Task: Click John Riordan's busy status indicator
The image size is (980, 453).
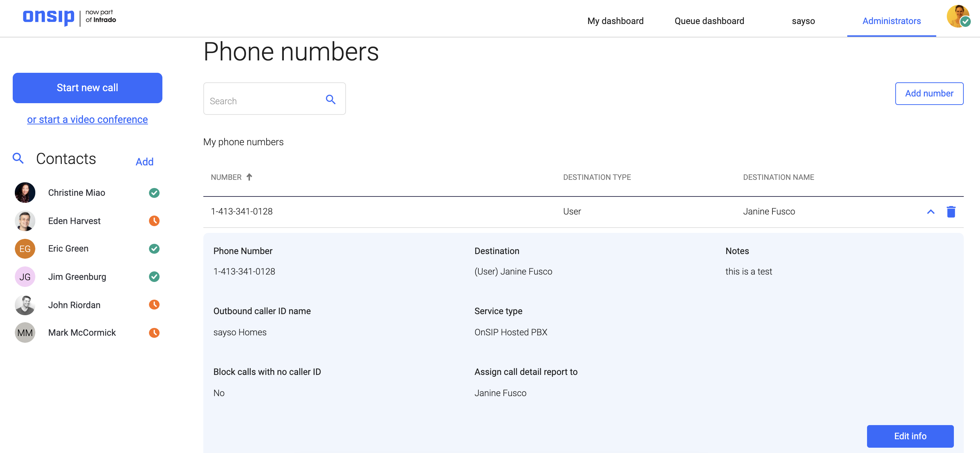Action: pos(154,305)
